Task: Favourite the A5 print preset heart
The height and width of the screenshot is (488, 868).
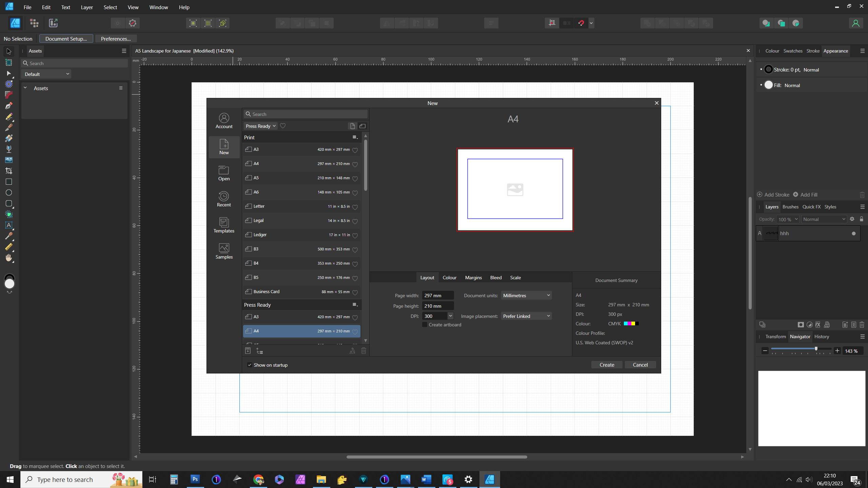Action: pos(355,178)
